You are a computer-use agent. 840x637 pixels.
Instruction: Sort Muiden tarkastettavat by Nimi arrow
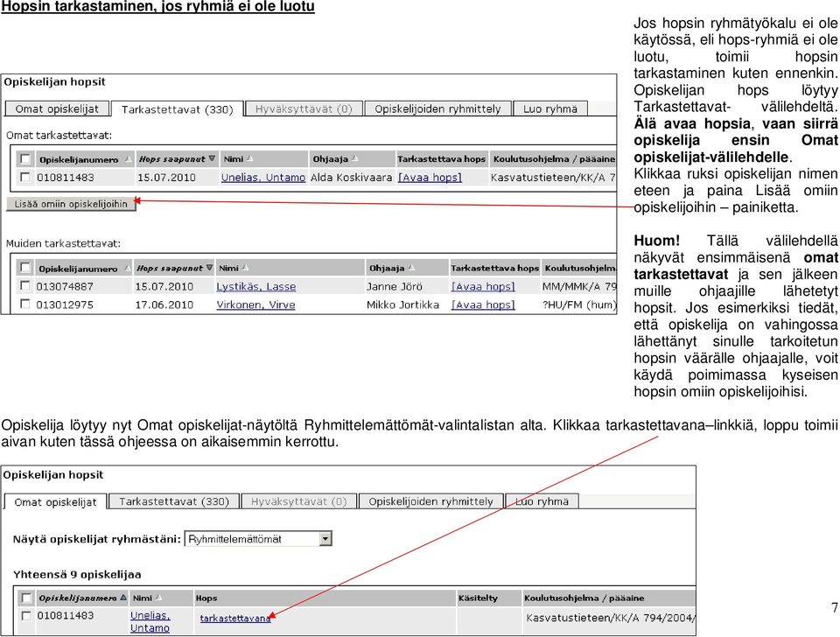point(245,268)
